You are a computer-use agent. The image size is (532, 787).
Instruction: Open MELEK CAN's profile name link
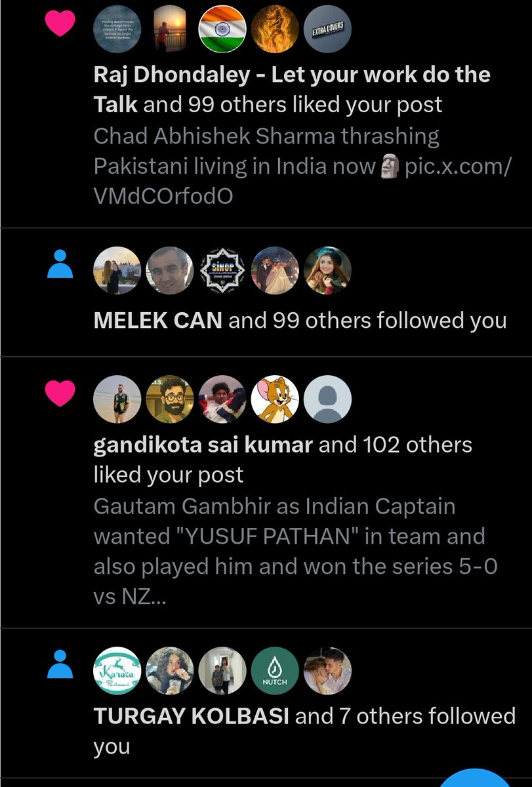tap(158, 321)
